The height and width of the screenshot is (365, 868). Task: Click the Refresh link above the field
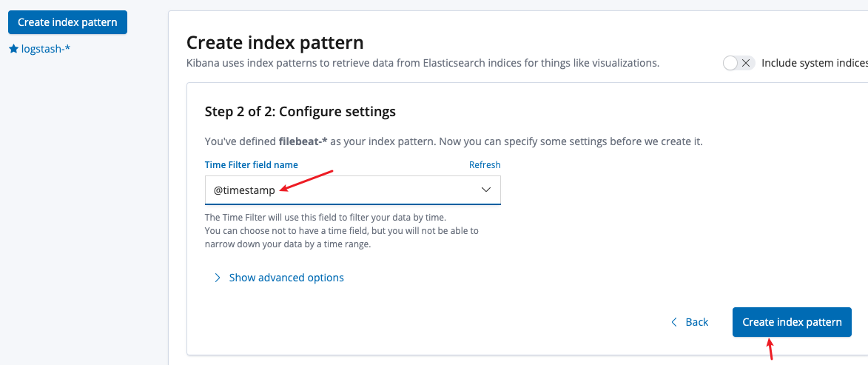(485, 164)
